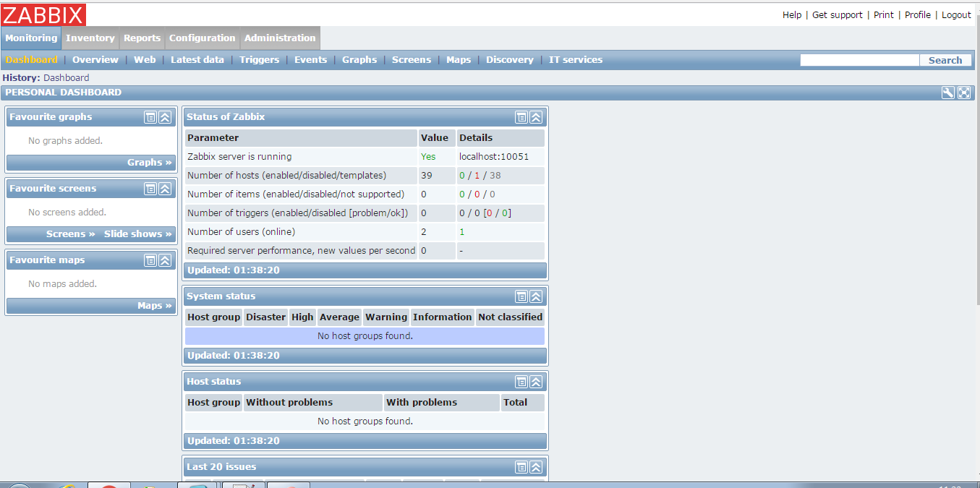
Task: Go to Overview submenu
Action: pos(95,60)
